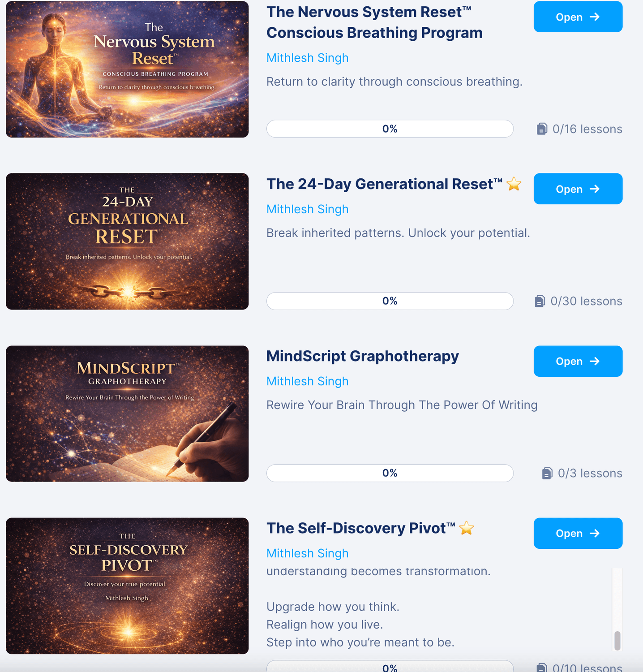Click lessons document icon beside 0/16 lessons

click(x=542, y=129)
